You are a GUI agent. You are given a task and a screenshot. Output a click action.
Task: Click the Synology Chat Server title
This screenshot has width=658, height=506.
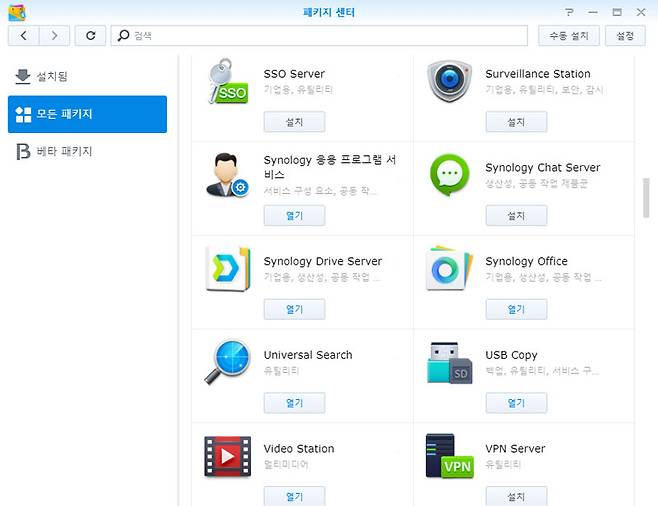543,168
